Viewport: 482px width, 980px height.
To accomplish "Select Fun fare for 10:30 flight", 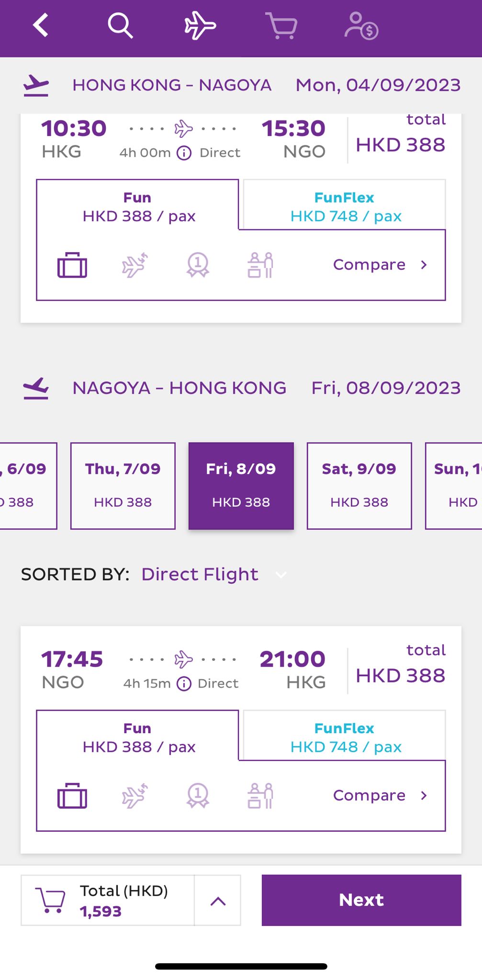I will 138,207.
